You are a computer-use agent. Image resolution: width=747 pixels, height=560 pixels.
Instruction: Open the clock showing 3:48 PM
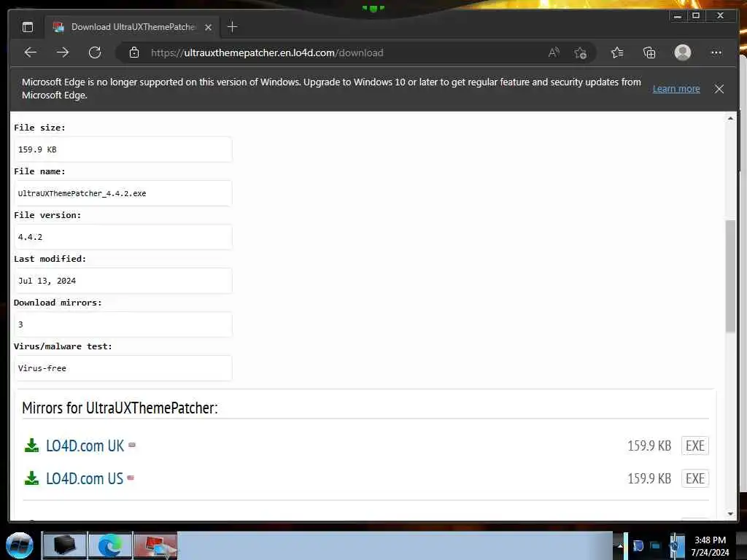point(711,545)
